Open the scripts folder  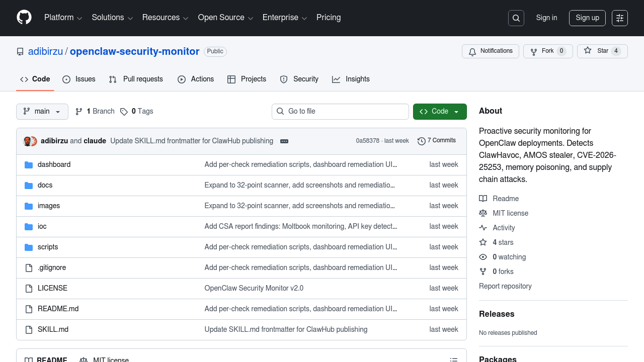click(48, 247)
